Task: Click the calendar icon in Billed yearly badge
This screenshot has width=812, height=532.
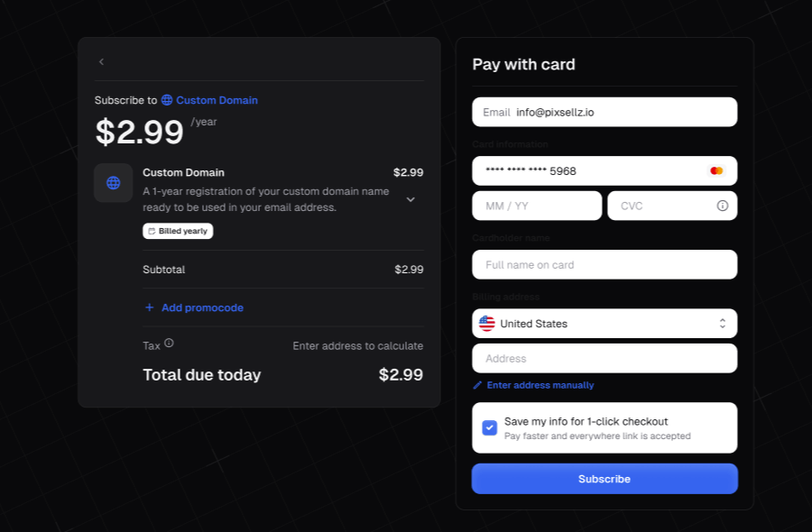Action: click(152, 232)
